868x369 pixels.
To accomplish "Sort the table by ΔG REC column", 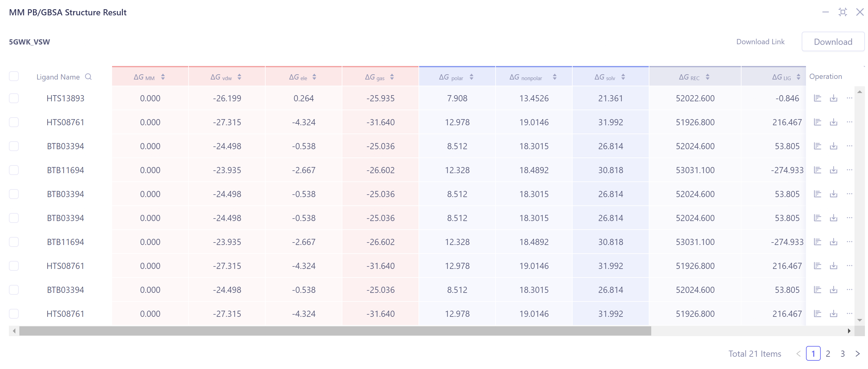I will (x=708, y=77).
